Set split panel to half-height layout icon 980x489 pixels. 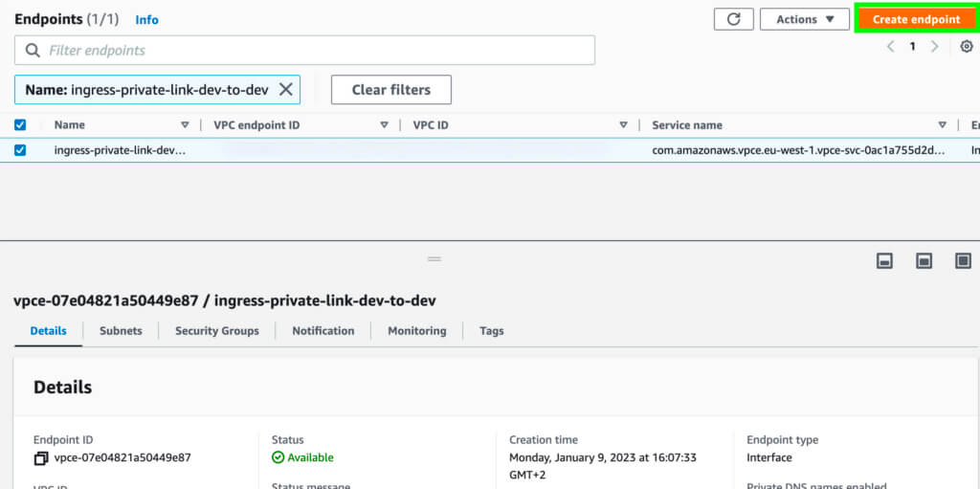pyautogui.click(x=924, y=260)
